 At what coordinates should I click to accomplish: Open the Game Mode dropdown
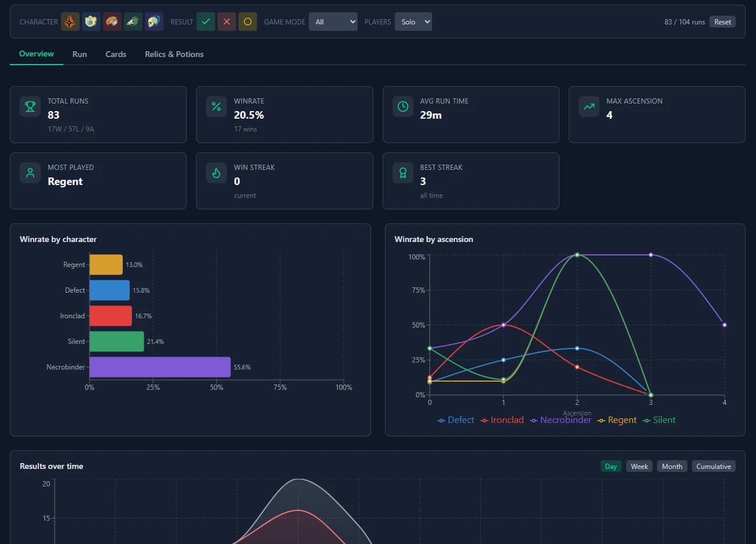[x=333, y=21]
